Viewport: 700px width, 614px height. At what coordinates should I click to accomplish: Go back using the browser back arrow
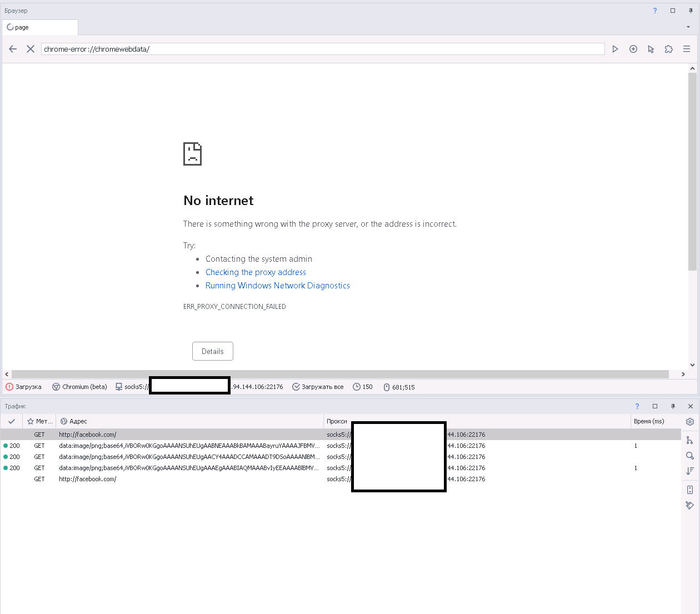(13, 49)
